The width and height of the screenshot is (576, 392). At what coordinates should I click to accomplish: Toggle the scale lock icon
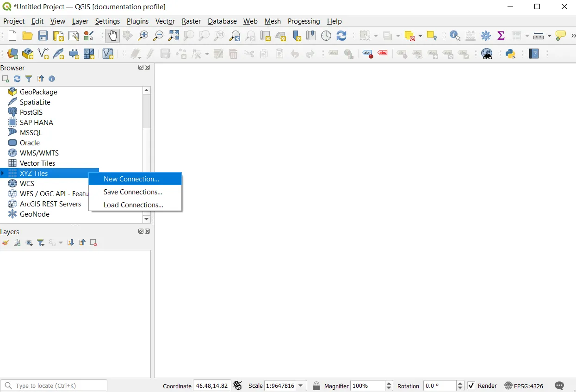point(316,386)
